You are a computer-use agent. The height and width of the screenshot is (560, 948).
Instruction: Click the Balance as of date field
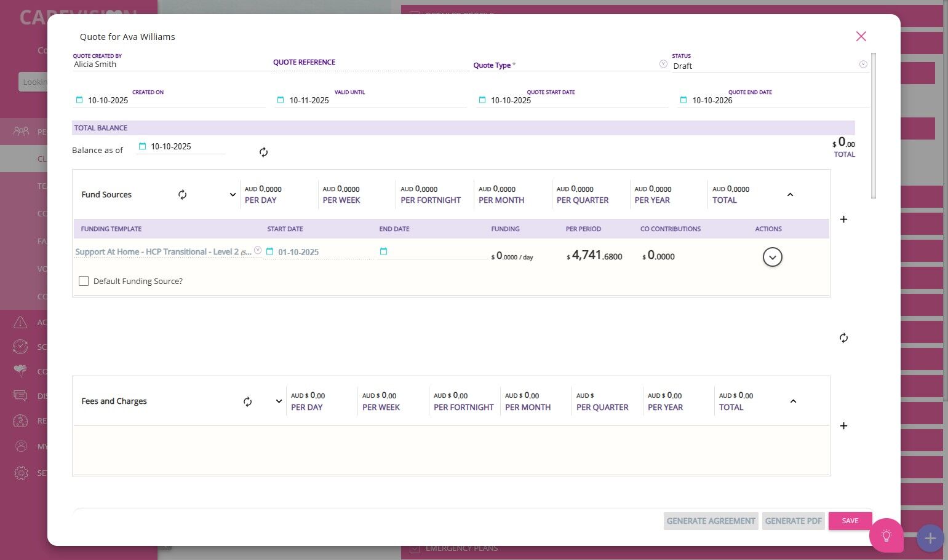pos(181,146)
